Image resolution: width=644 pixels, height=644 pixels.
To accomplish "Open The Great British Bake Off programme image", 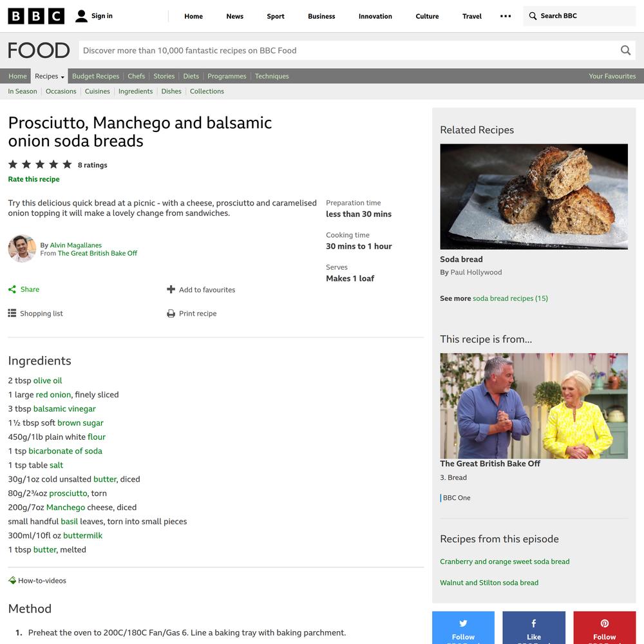I will click(534, 406).
